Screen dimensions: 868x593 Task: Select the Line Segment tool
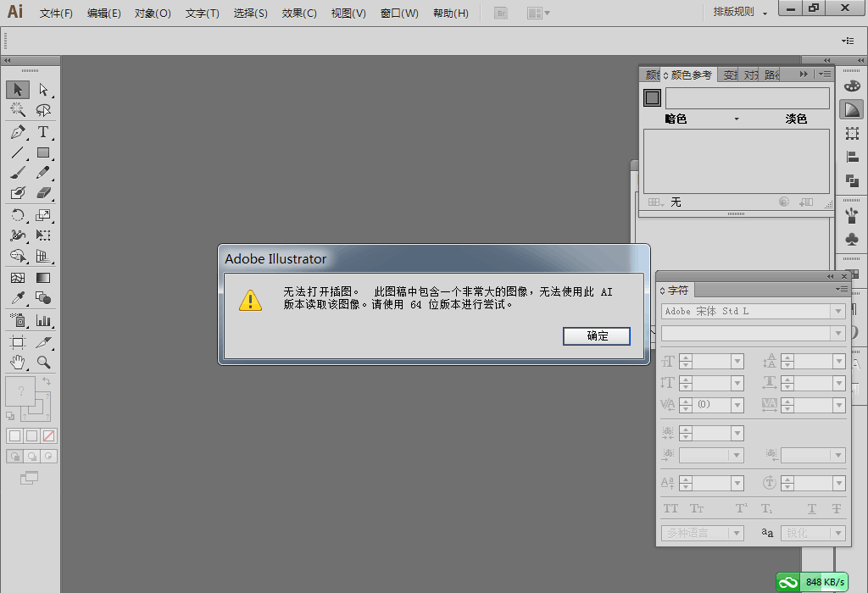[18, 152]
